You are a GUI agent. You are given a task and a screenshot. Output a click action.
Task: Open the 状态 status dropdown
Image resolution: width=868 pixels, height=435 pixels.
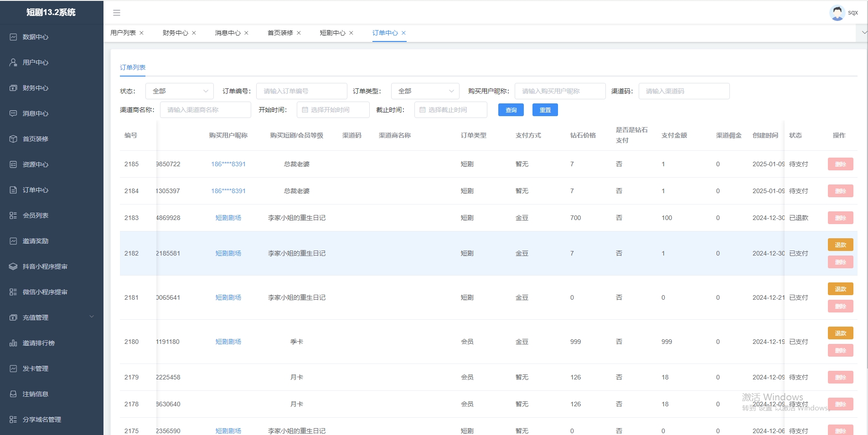point(180,91)
